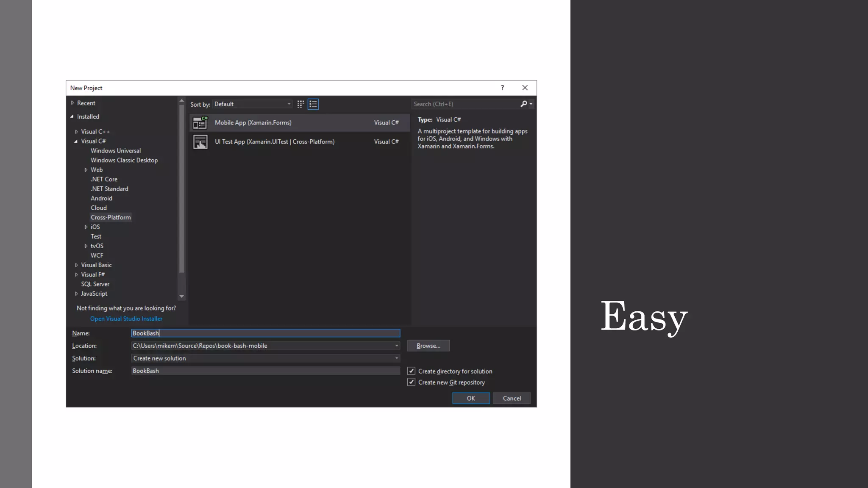Select the .NET Standard category

click(109, 189)
